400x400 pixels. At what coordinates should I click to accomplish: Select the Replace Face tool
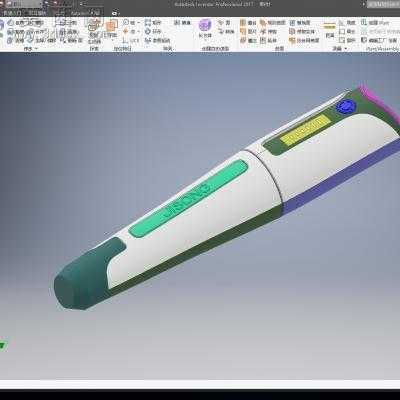click(300, 22)
